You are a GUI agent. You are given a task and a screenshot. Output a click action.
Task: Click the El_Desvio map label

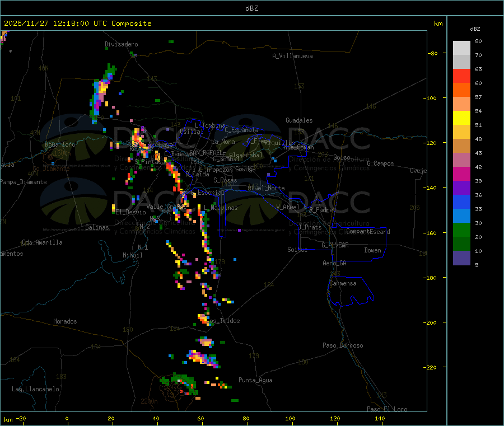tap(130, 212)
